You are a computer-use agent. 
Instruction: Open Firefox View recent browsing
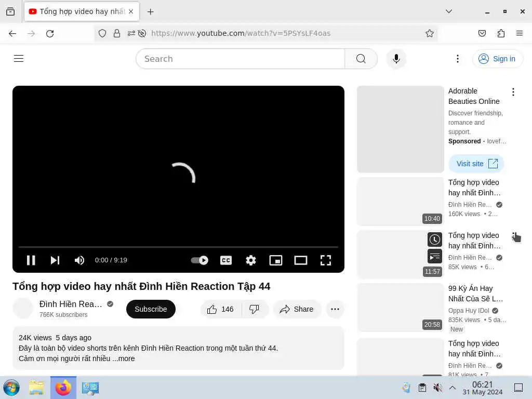coord(10,11)
